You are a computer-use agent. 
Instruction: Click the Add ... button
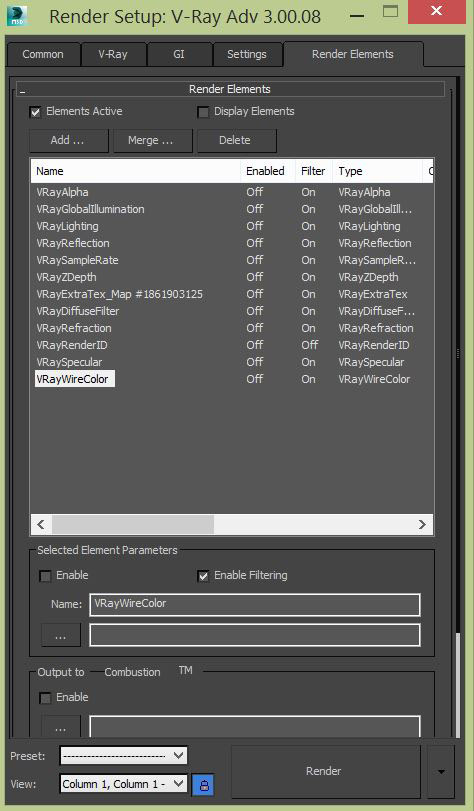[69, 141]
